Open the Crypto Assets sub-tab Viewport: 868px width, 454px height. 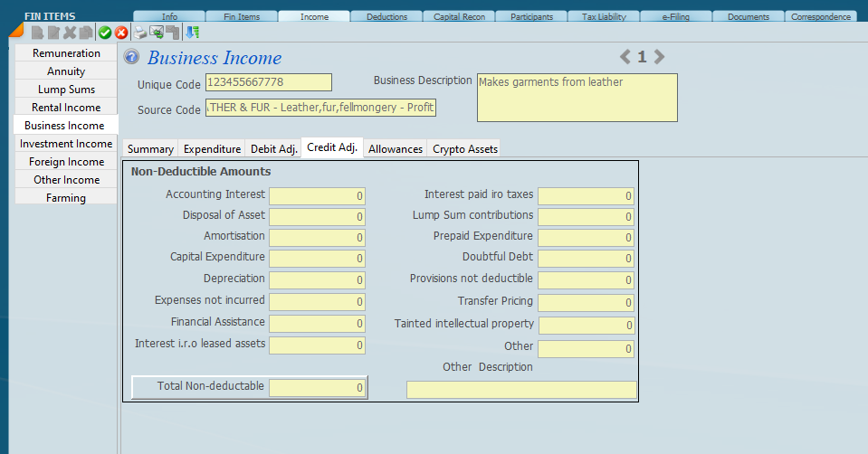(464, 149)
